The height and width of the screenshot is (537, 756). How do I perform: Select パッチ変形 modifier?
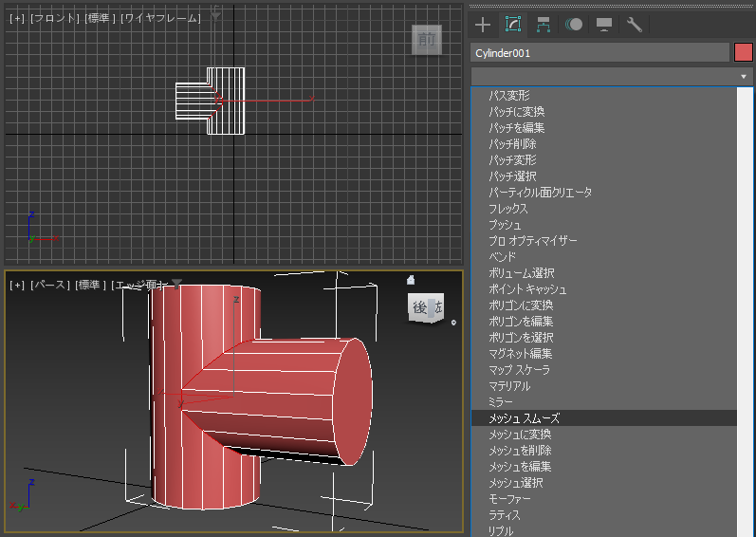[x=603, y=160]
